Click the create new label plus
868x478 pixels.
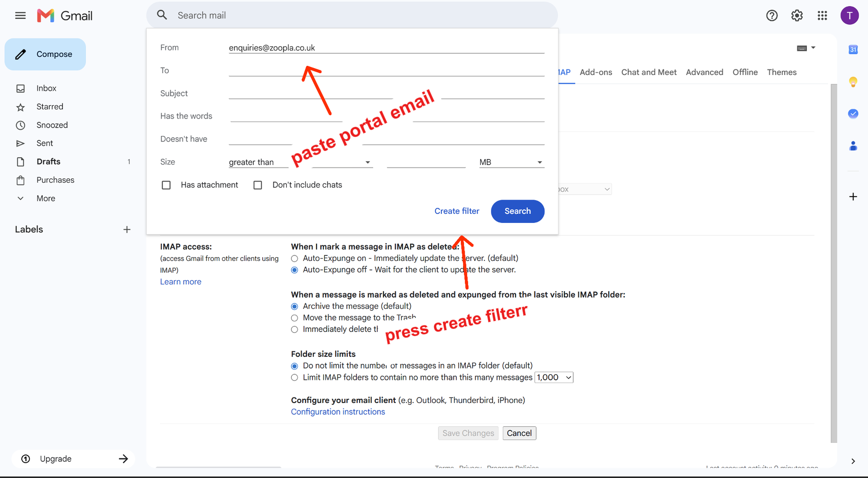[127, 230]
